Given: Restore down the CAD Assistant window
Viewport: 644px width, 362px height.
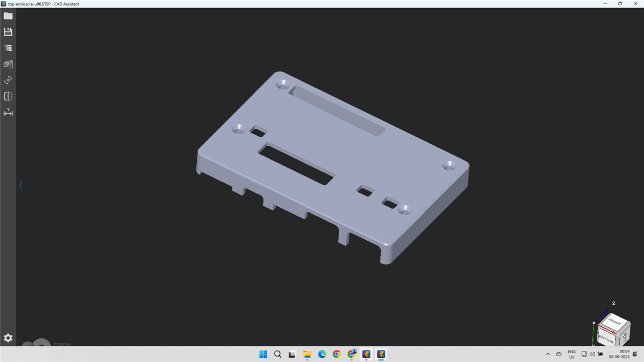Looking at the screenshot, I should tap(620, 4).
